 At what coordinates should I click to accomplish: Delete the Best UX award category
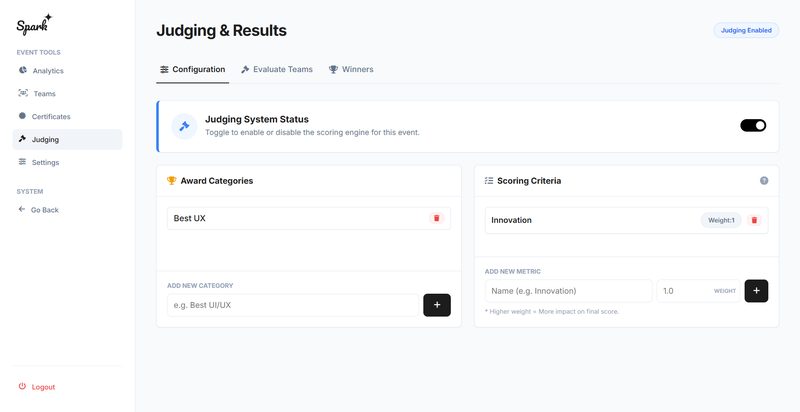click(436, 218)
